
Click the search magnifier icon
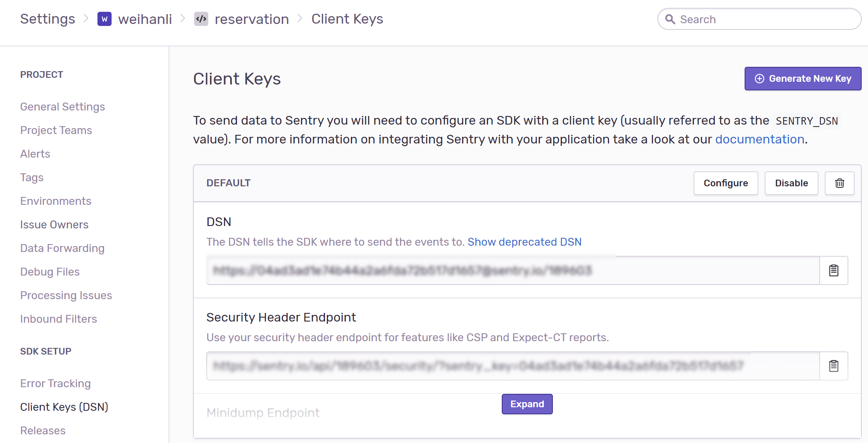tap(670, 19)
